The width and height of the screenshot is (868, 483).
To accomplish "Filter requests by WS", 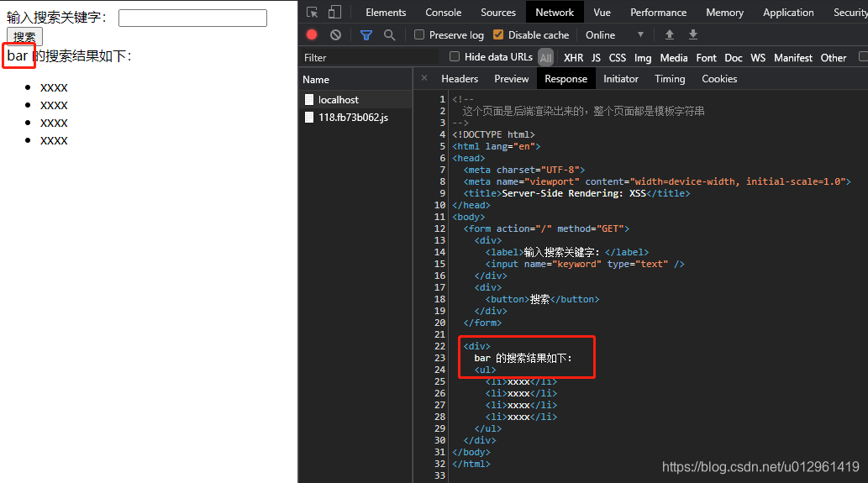I will click(x=758, y=57).
